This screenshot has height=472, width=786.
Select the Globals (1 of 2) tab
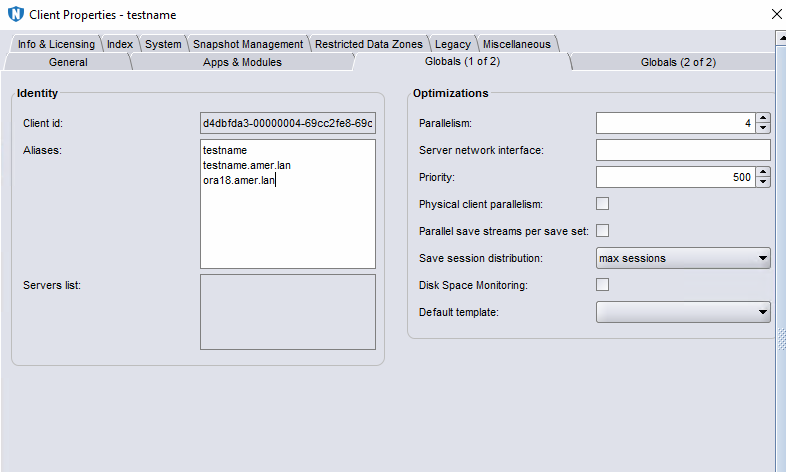click(x=462, y=61)
